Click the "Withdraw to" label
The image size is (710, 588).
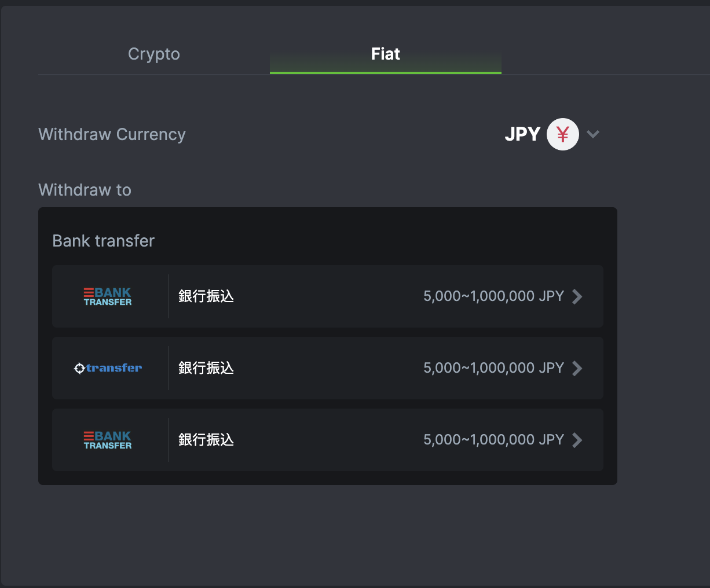(x=85, y=190)
